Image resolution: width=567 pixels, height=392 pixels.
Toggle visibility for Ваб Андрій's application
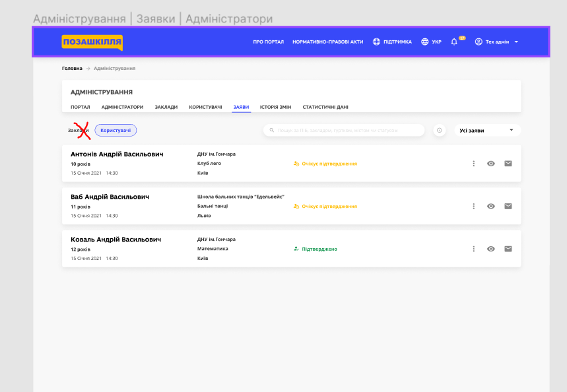pyautogui.click(x=490, y=206)
